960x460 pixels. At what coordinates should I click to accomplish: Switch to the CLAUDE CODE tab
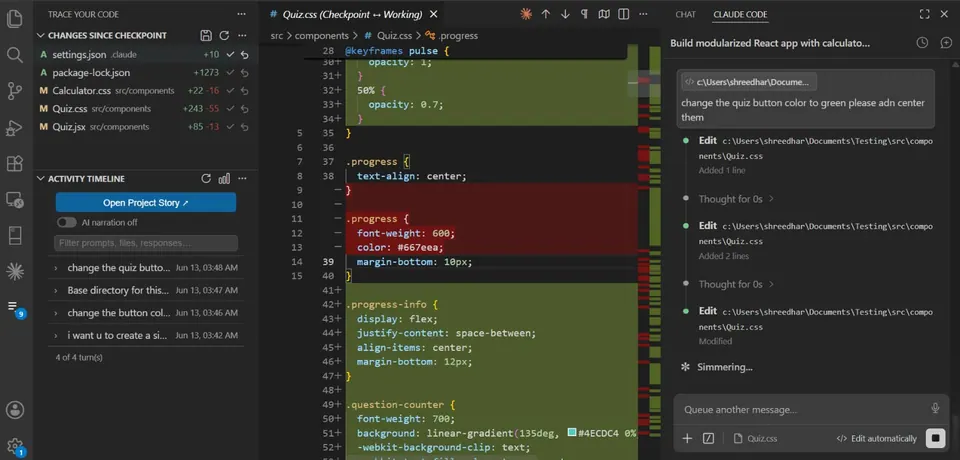740,14
